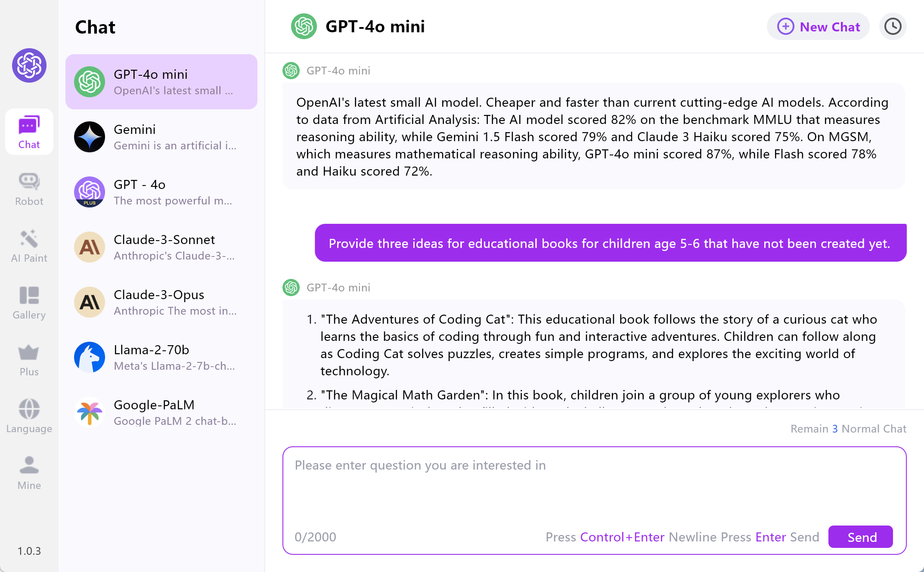924x572 pixels.
Task: Click the purple user prompt message bubble
Action: click(x=610, y=243)
